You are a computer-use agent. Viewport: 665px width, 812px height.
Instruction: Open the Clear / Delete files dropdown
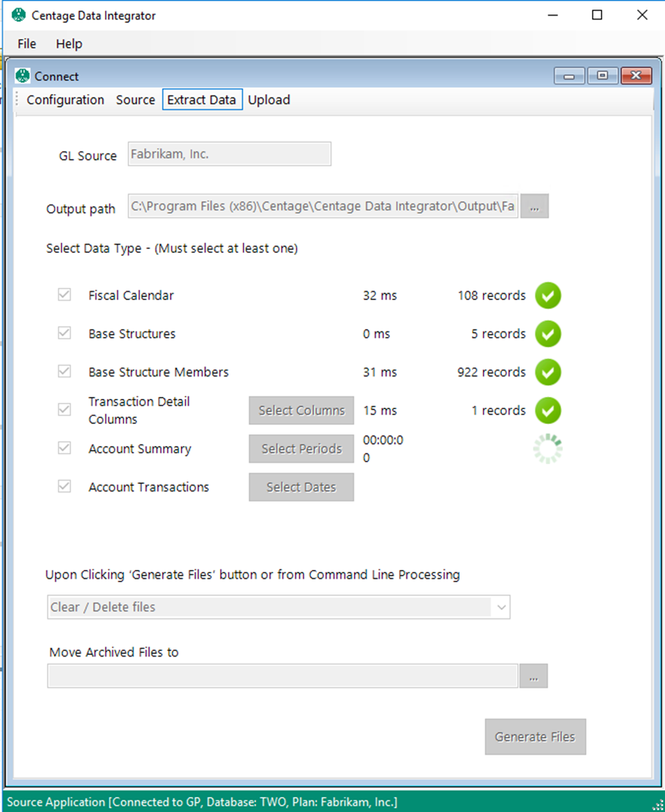501,607
